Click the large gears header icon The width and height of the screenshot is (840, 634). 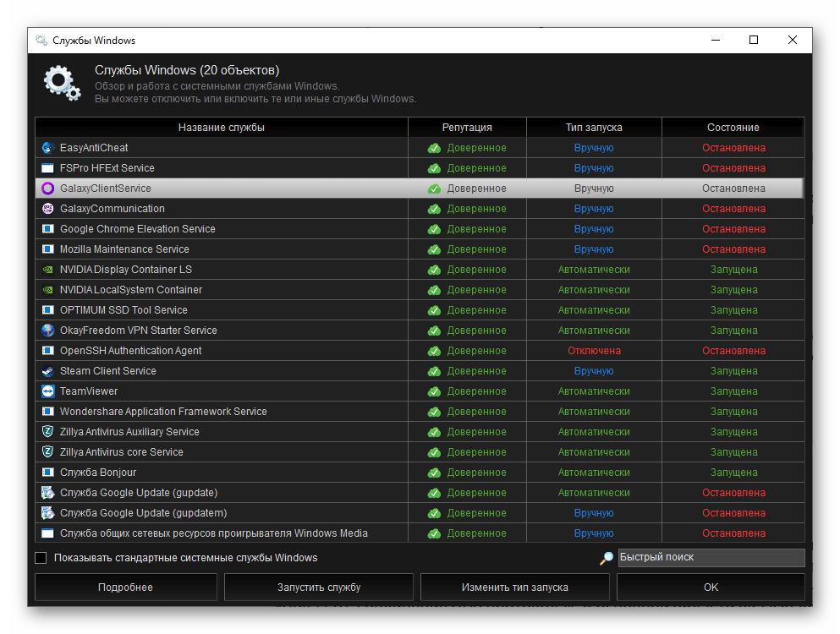coord(62,83)
